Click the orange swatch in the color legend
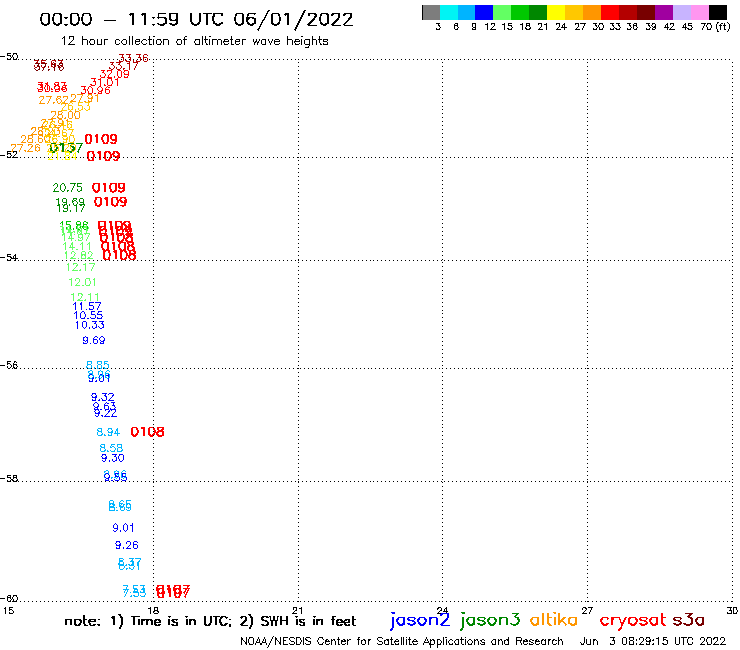740x650 pixels. pyautogui.click(x=592, y=12)
